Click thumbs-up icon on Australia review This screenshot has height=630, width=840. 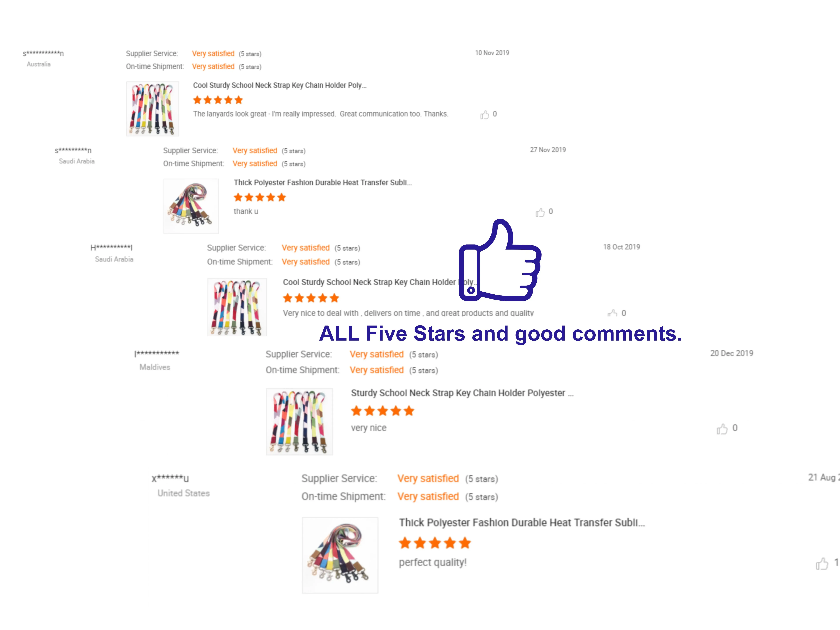click(485, 115)
